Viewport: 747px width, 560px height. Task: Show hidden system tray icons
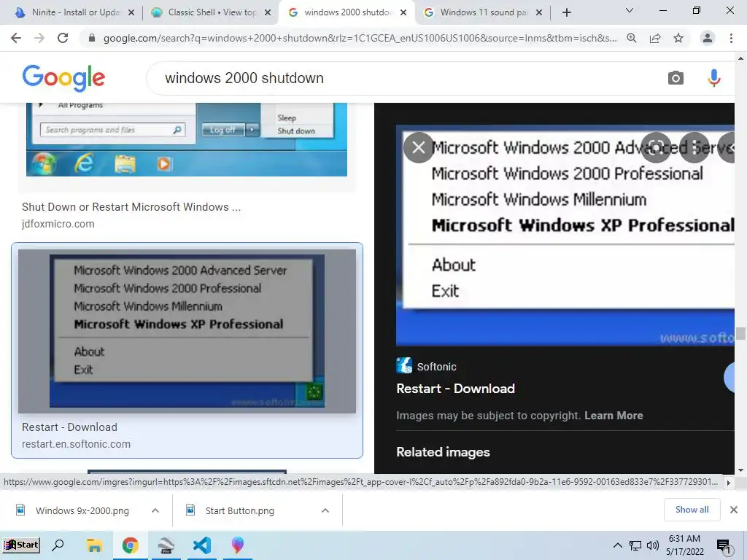(617, 545)
